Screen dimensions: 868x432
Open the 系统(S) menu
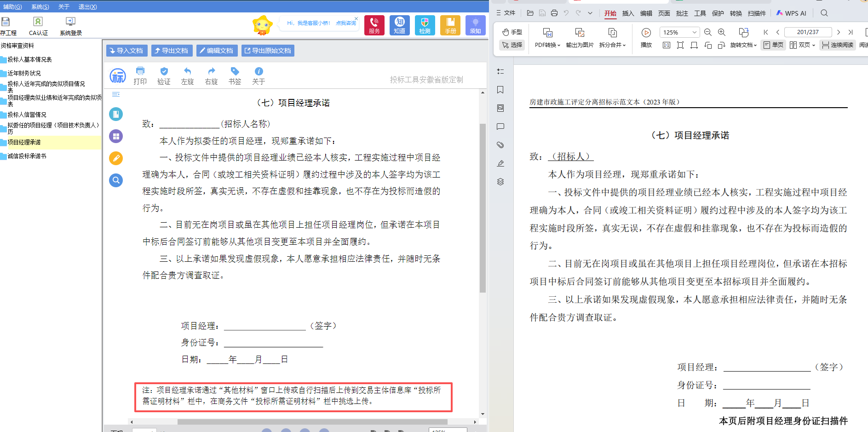point(40,7)
